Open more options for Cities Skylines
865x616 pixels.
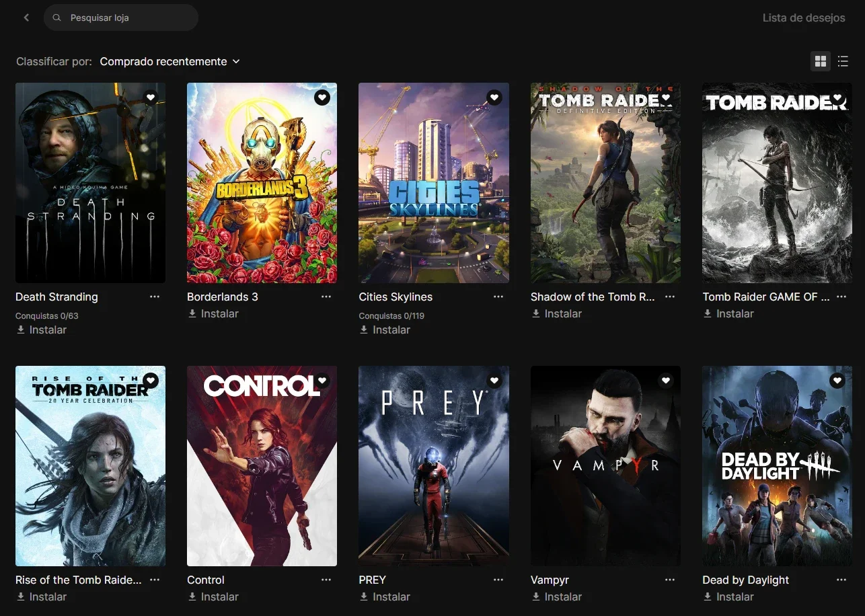[498, 297]
